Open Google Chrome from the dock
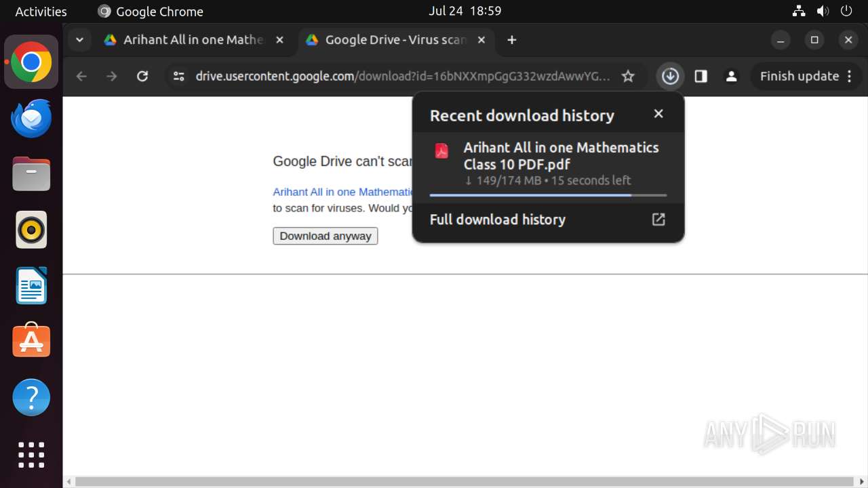The height and width of the screenshot is (488, 868). [31, 62]
